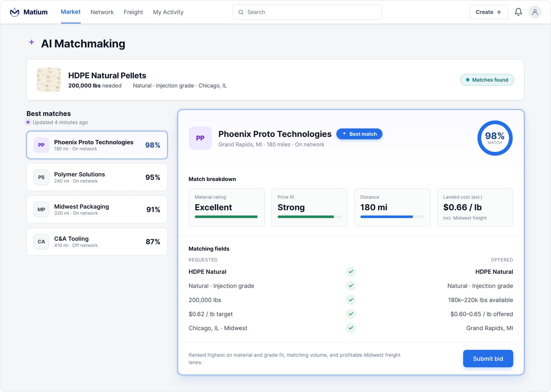Click the checkmark beside $0.62 / lb target
Viewport: 551px width, 392px height.
pyautogui.click(x=351, y=314)
